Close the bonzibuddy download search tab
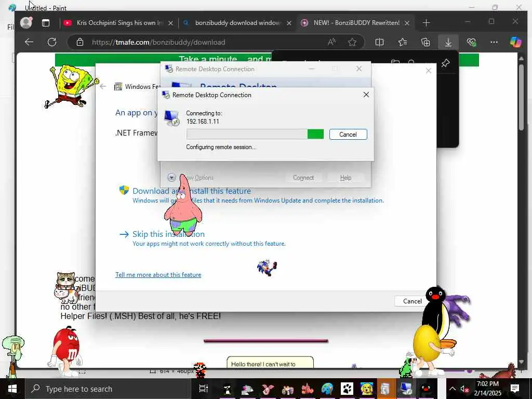 [x=289, y=23]
